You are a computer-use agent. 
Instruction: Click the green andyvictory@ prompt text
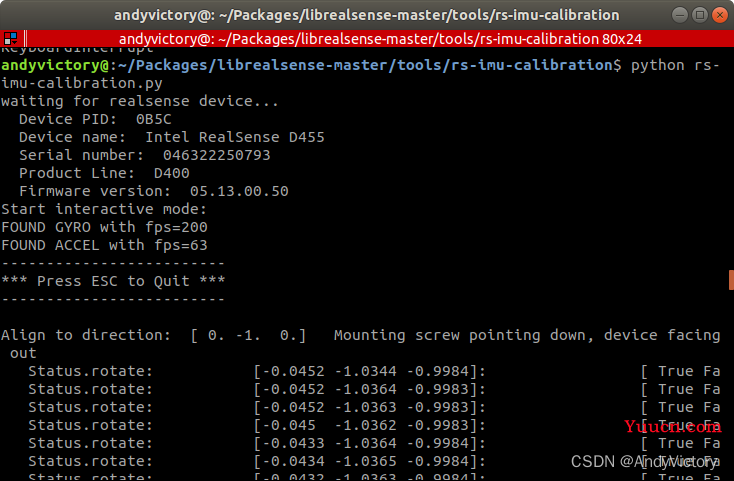click(x=55, y=65)
